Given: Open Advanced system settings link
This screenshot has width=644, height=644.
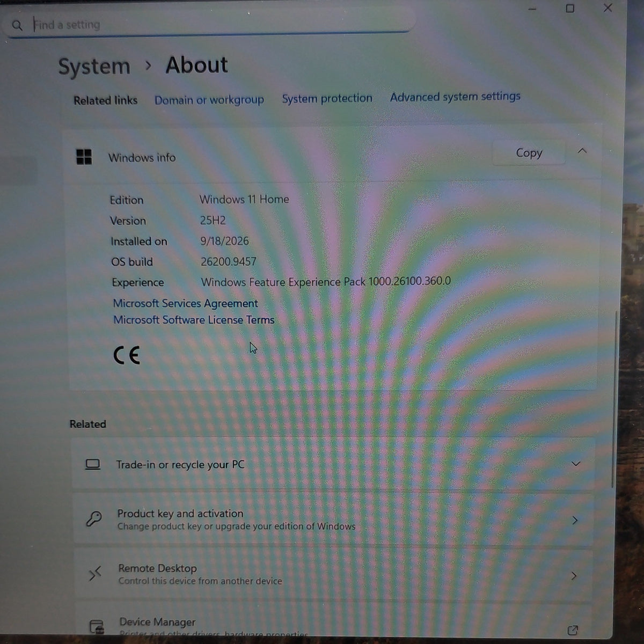Looking at the screenshot, I should pos(455,97).
